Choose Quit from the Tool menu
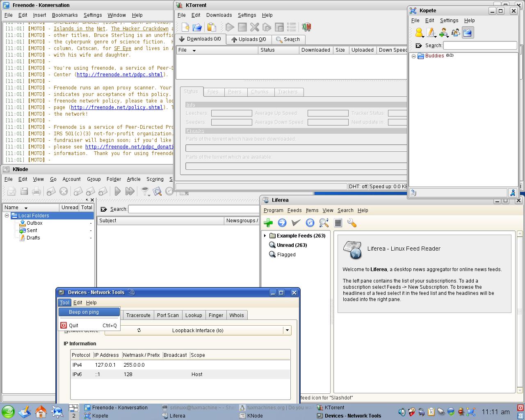The height and width of the screenshot is (420, 525). click(x=89, y=325)
